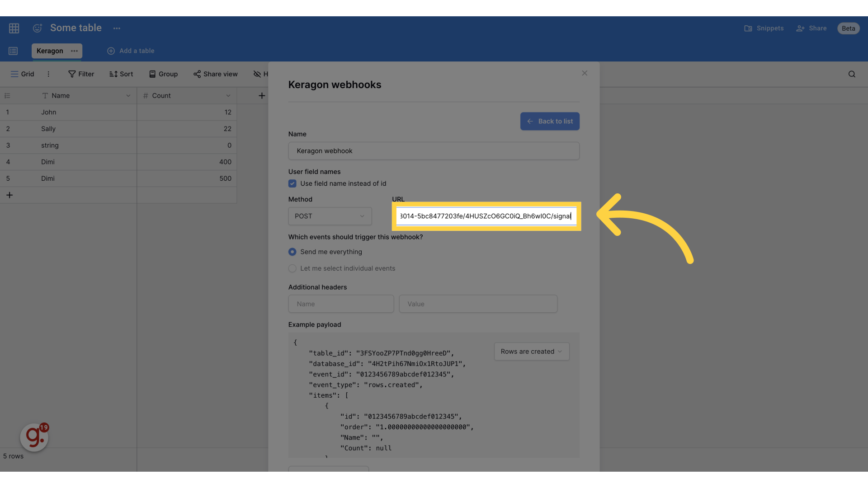Toggle the table list sidebar icon
Screen dimensions: 868x488
(13, 51)
